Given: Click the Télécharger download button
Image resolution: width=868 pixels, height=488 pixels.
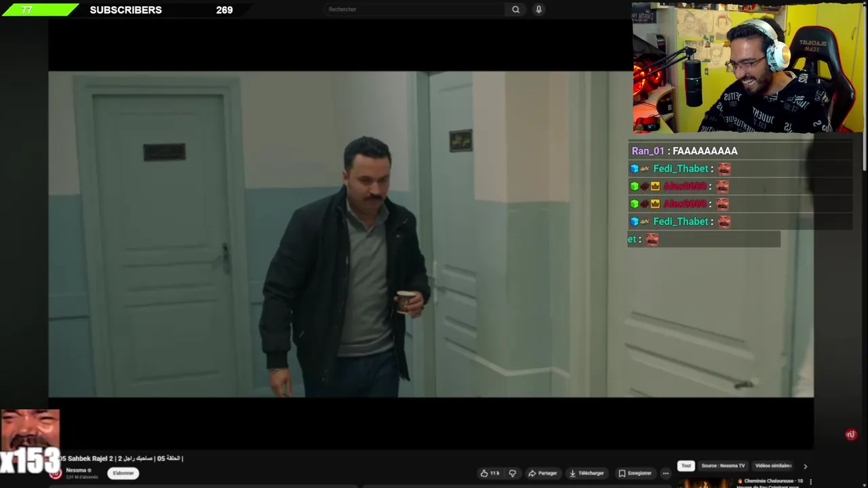Looking at the screenshot, I should pos(587,473).
